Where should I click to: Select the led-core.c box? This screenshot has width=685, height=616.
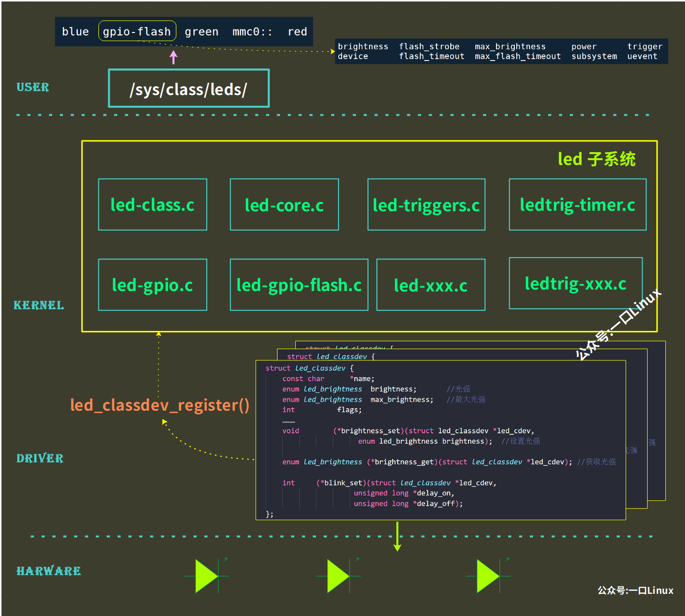[284, 204]
